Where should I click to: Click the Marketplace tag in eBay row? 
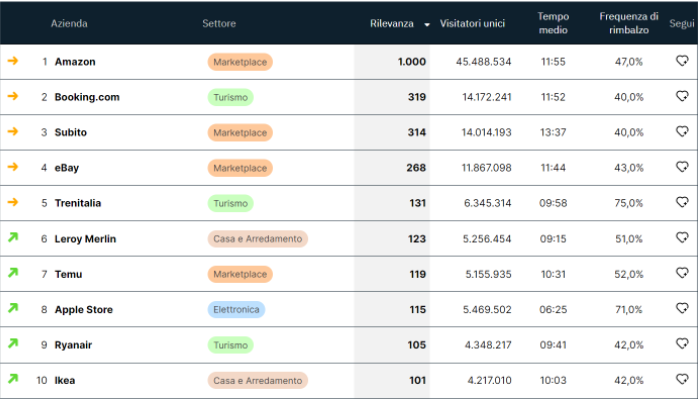coord(240,168)
